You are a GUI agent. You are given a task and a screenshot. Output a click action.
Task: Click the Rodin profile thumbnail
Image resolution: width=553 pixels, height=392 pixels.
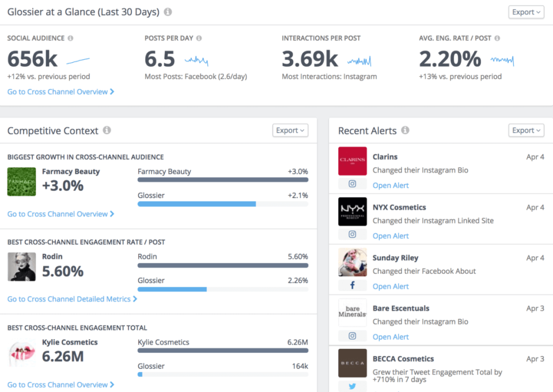(x=21, y=267)
